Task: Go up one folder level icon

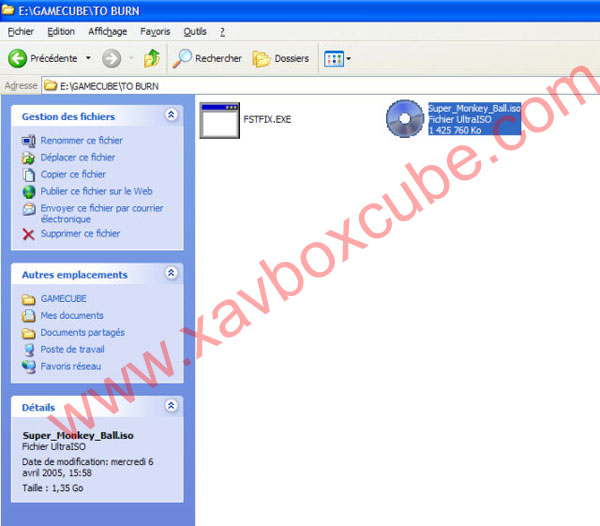Action: pyautogui.click(x=152, y=59)
